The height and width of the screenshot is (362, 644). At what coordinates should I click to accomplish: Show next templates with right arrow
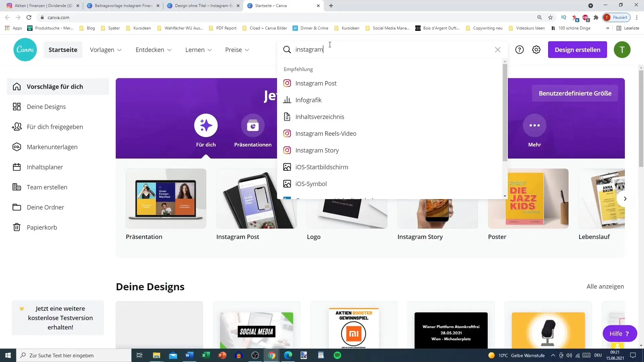click(625, 198)
